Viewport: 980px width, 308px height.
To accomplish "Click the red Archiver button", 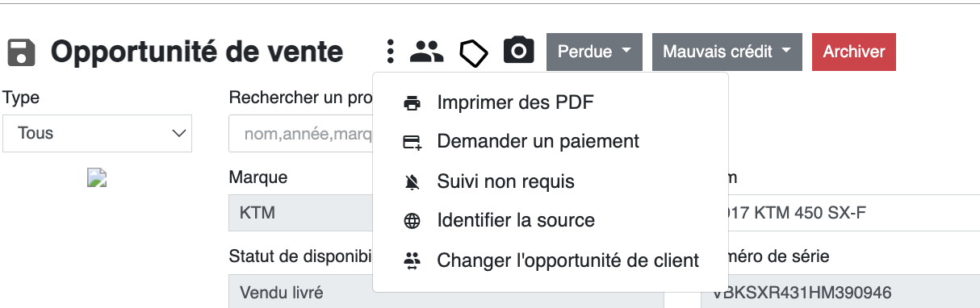I will 854,52.
